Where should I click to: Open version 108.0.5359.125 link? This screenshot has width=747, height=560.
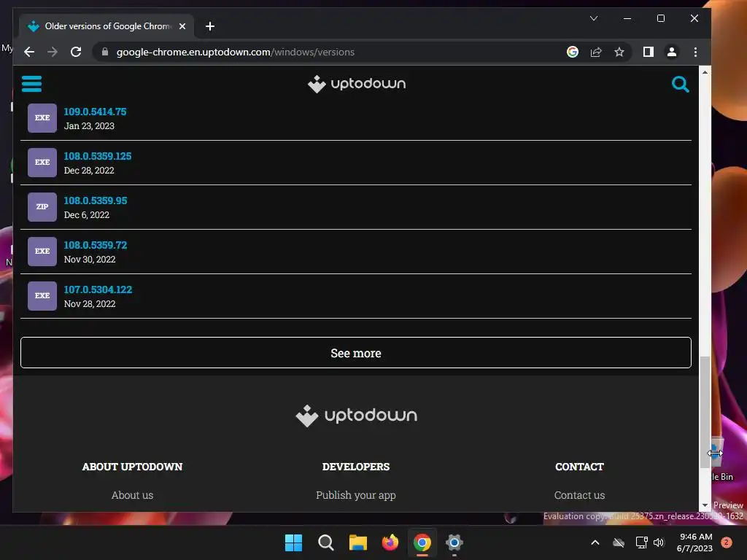[98, 156]
